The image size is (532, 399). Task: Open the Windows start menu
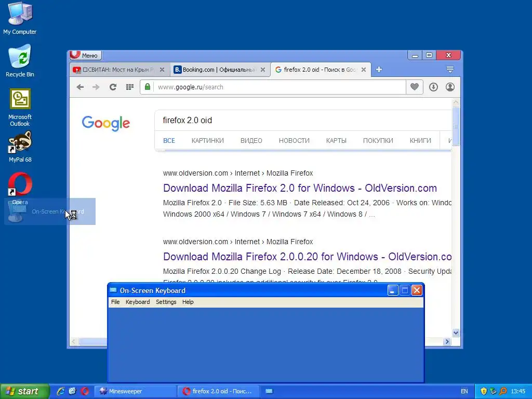[x=24, y=391]
